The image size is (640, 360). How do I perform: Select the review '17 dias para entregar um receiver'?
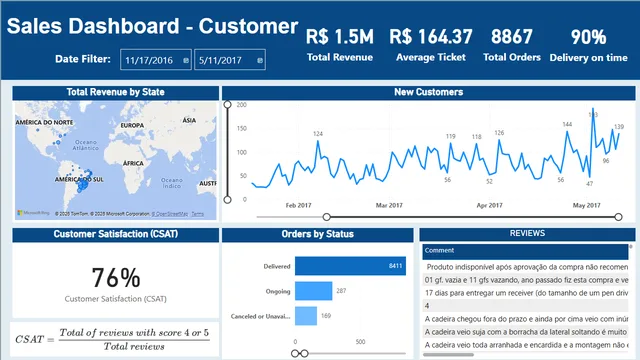pyautogui.click(x=525, y=293)
